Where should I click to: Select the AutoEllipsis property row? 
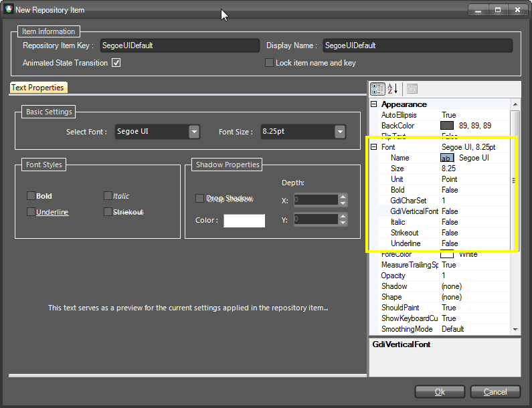pos(444,115)
